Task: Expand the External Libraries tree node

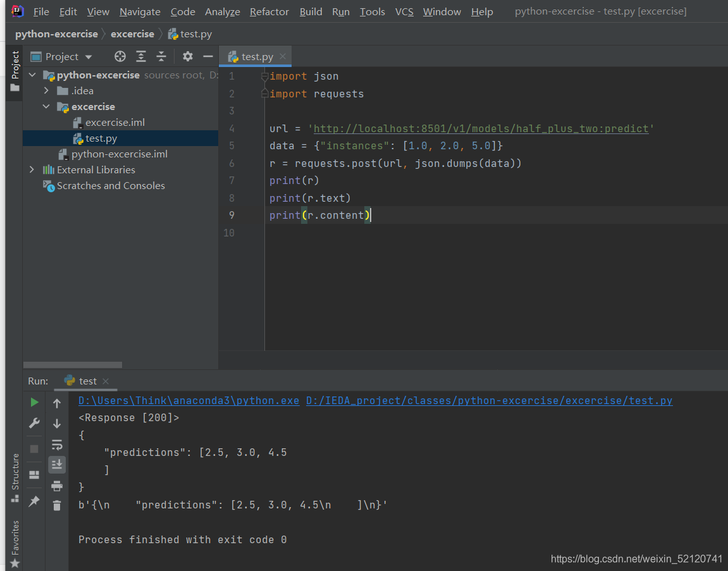Action: pyautogui.click(x=31, y=169)
